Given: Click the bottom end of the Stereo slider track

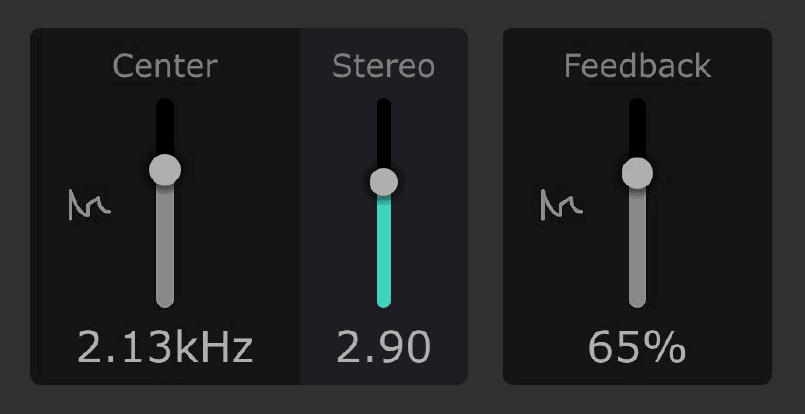Looking at the screenshot, I should pos(383,301).
